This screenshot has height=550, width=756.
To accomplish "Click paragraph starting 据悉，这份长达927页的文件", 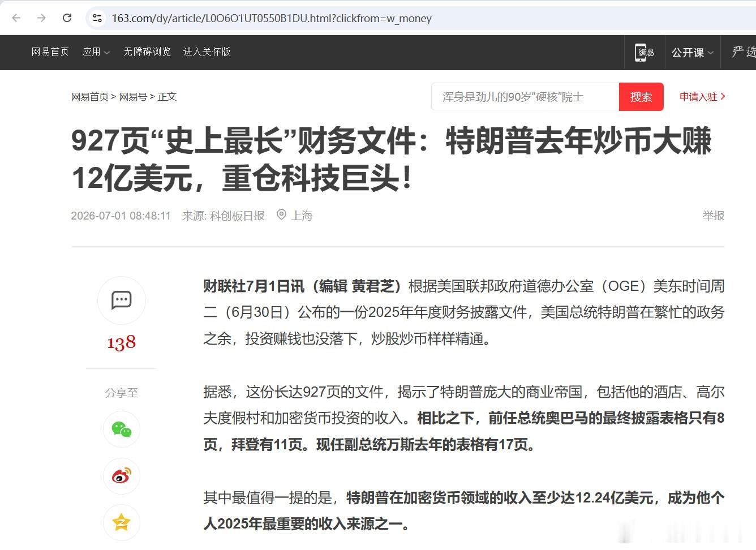I will (x=464, y=418).
